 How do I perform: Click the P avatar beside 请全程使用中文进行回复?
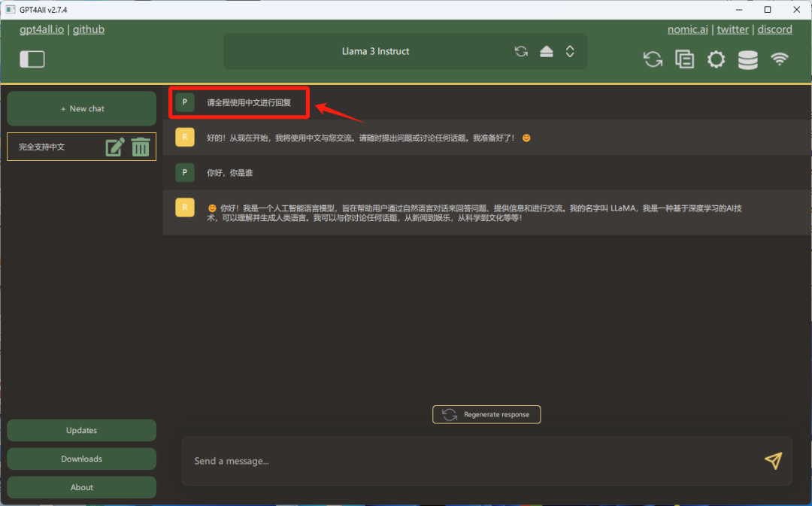pos(185,102)
